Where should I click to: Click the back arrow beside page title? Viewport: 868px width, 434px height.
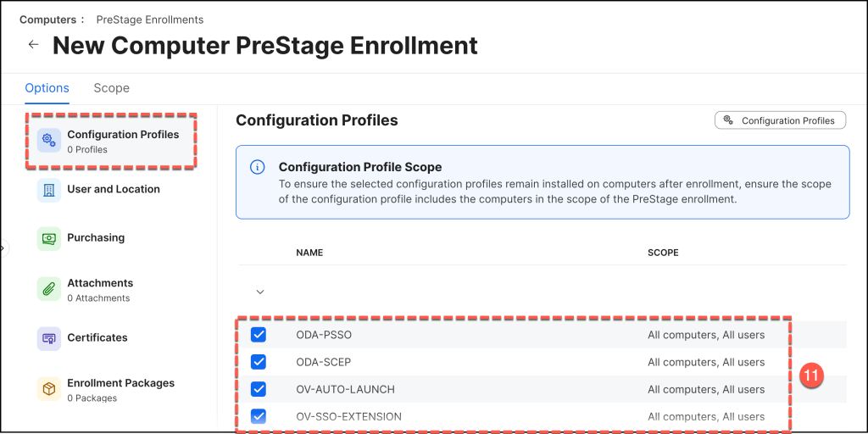click(x=33, y=45)
